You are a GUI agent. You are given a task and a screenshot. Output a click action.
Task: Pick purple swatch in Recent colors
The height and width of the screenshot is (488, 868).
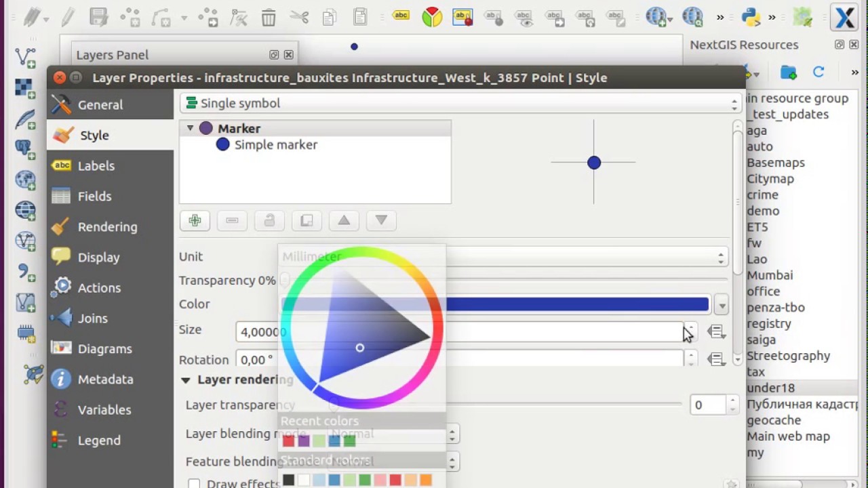[304, 441]
